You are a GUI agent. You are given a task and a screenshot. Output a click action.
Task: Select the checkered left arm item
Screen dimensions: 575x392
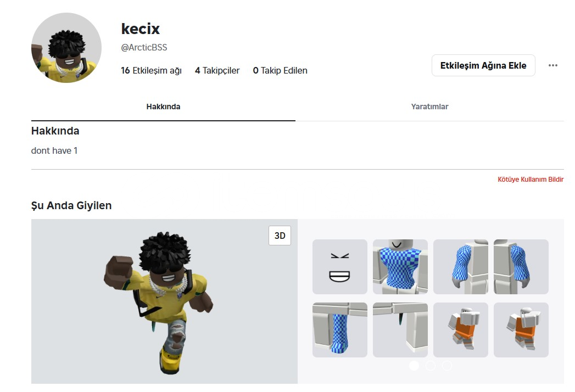click(461, 267)
